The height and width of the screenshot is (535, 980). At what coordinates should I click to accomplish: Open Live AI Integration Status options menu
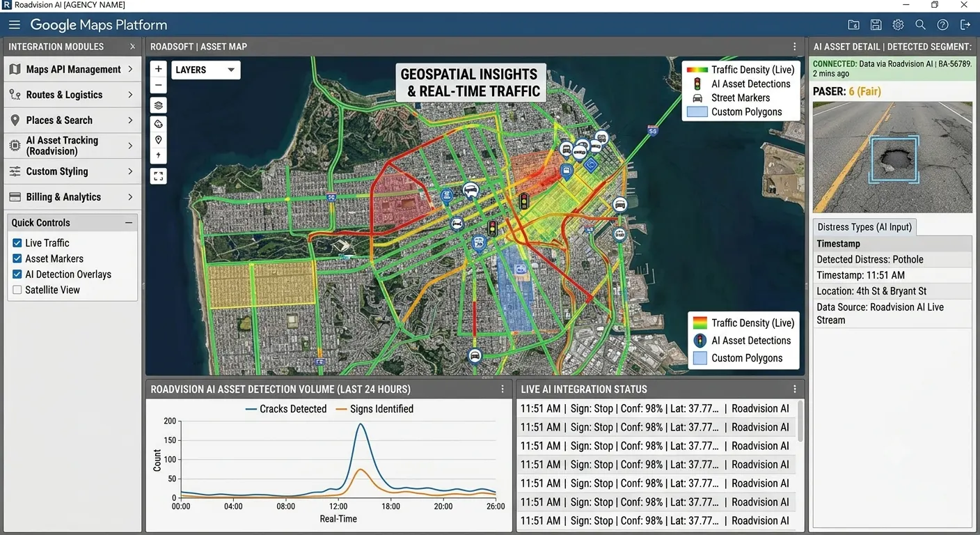click(x=795, y=389)
